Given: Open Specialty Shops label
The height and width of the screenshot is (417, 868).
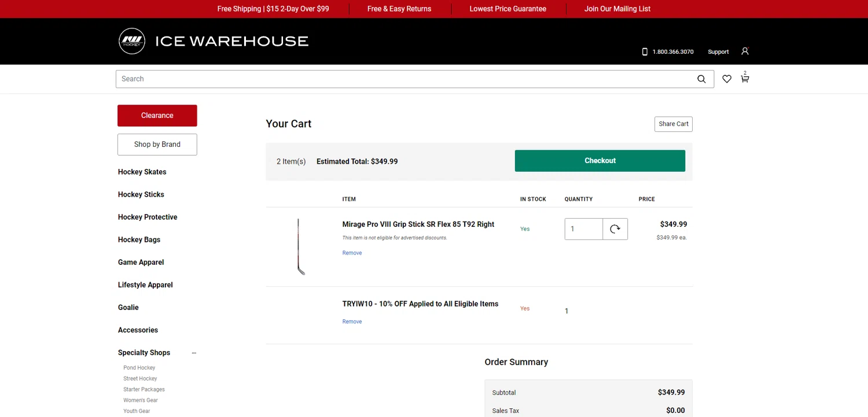Looking at the screenshot, I should (x=144, y=353).
